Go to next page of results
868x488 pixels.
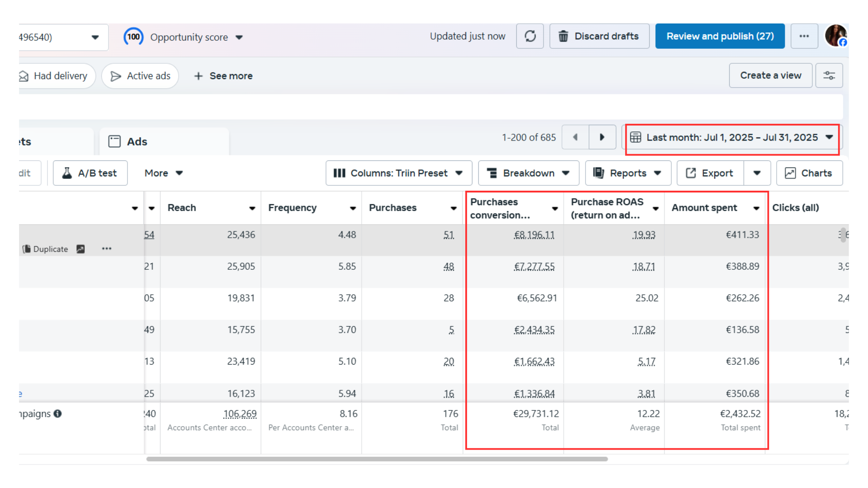(x=602, y=137)
